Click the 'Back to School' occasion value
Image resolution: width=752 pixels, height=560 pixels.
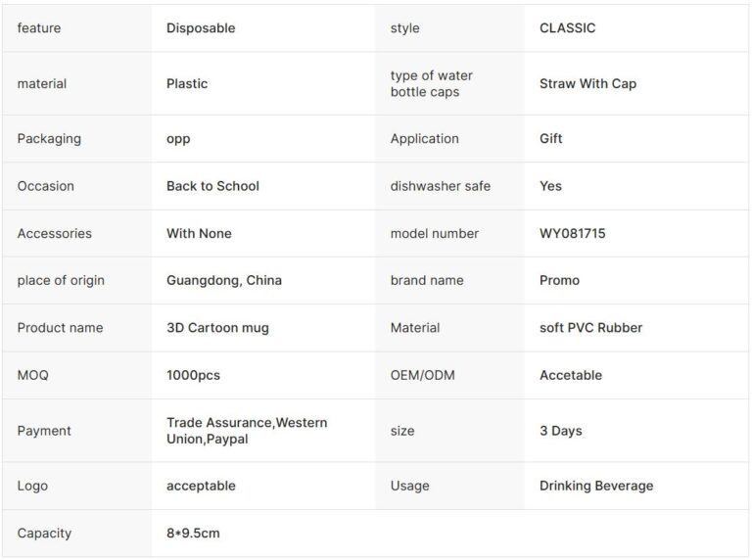(x=212, y=186)
